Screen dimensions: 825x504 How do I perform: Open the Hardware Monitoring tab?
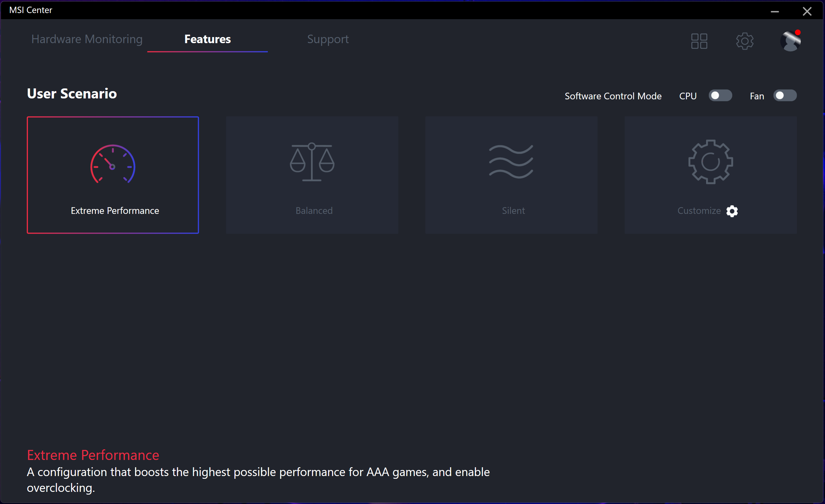87,39
